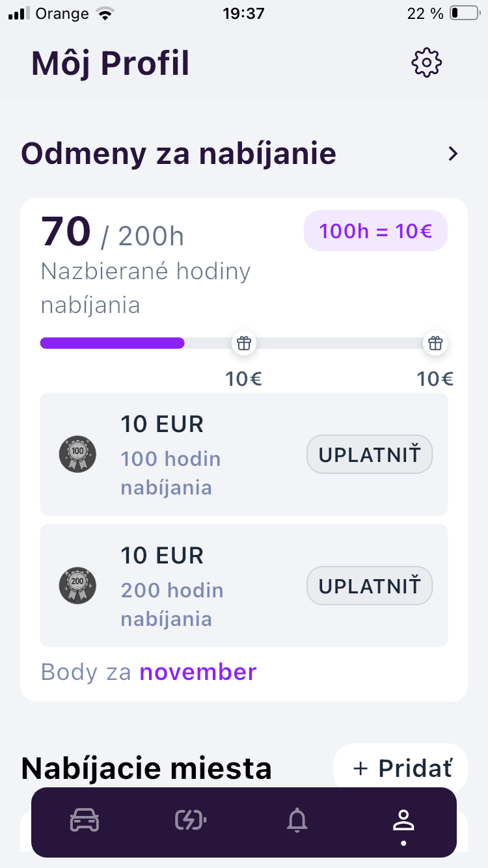Tap the 100h = 10€ badge
This screenshot has height=868, width=488.
tap(375, 231)
